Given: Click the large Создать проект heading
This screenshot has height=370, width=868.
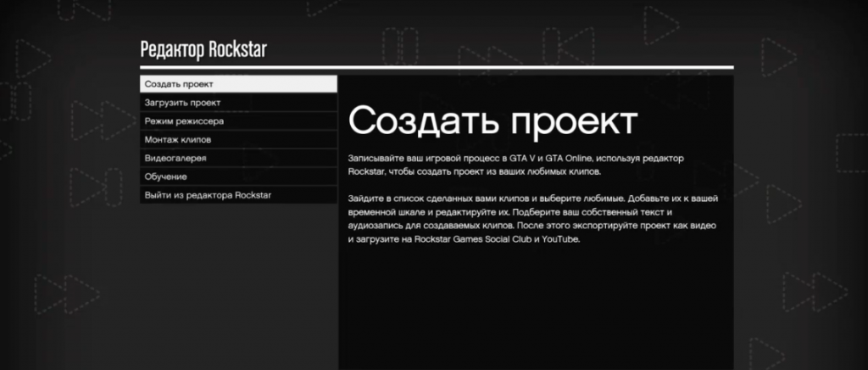Looking at the screenshot, I should (492, 121).
